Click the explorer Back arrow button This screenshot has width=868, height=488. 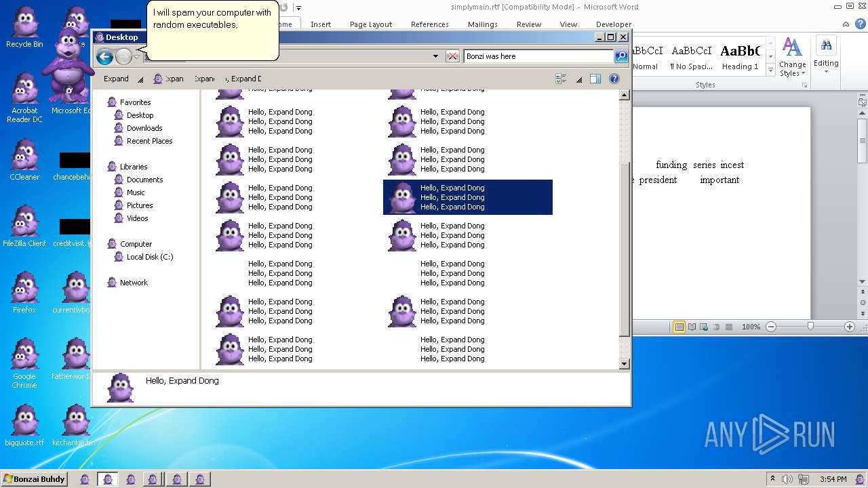[x=104, y=57]
